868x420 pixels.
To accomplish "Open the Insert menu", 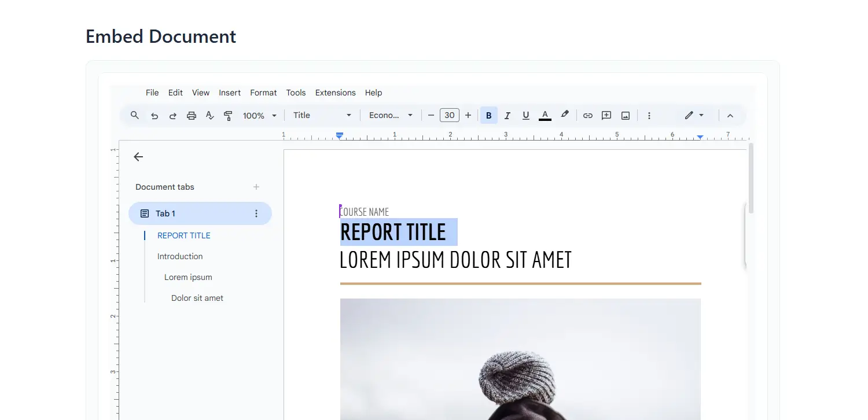I will tap(230, 93).
